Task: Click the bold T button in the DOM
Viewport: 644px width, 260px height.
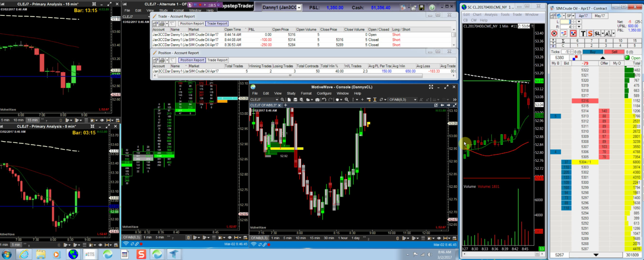Action: (x=583, y=34)
